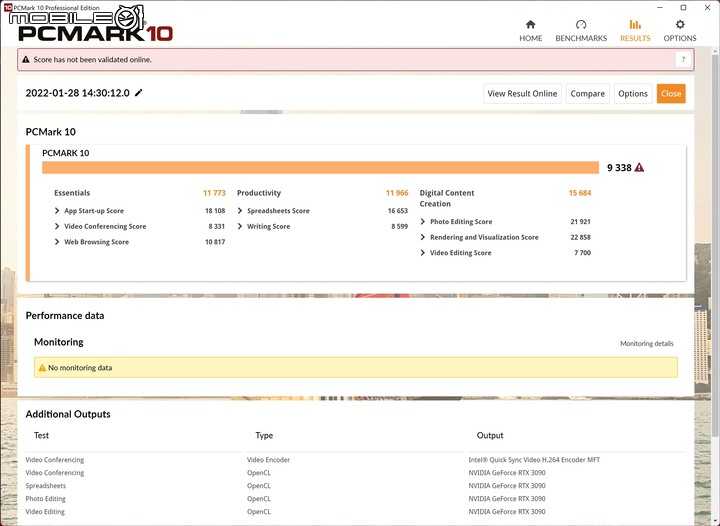
Task: Open the result Options button
Action: (x=633, y=94)
